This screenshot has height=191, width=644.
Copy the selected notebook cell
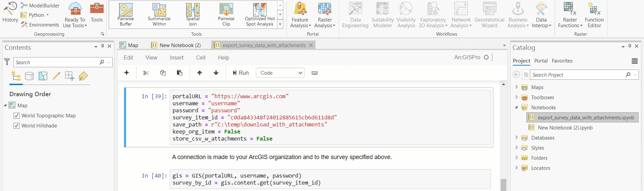point(163,73)
